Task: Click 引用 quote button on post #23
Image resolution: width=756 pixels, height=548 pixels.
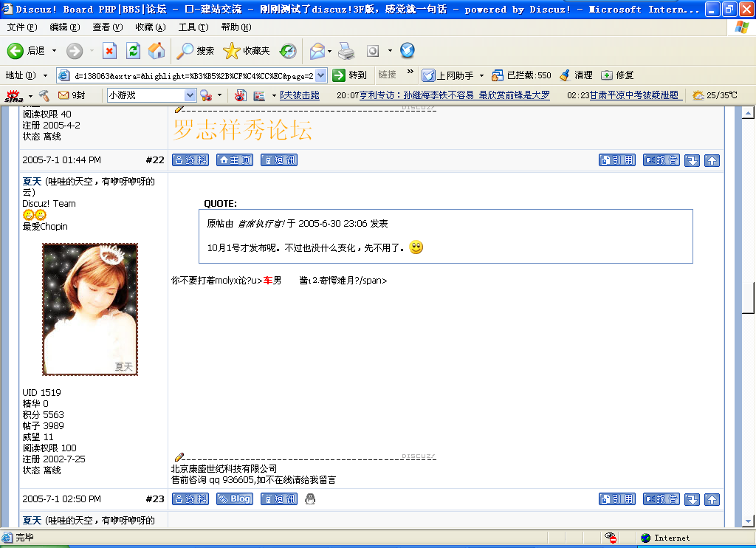Action: click(x=617, y=499)
